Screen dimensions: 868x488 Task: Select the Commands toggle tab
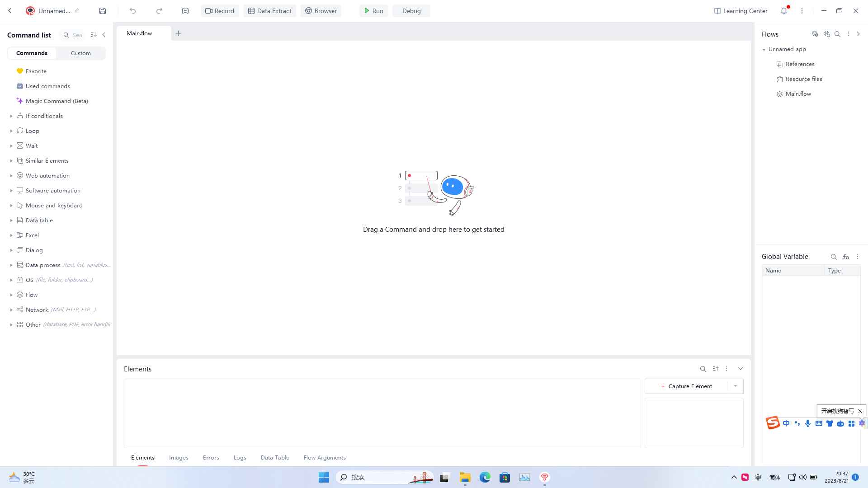pyautogui.click(x=32, y=53)
